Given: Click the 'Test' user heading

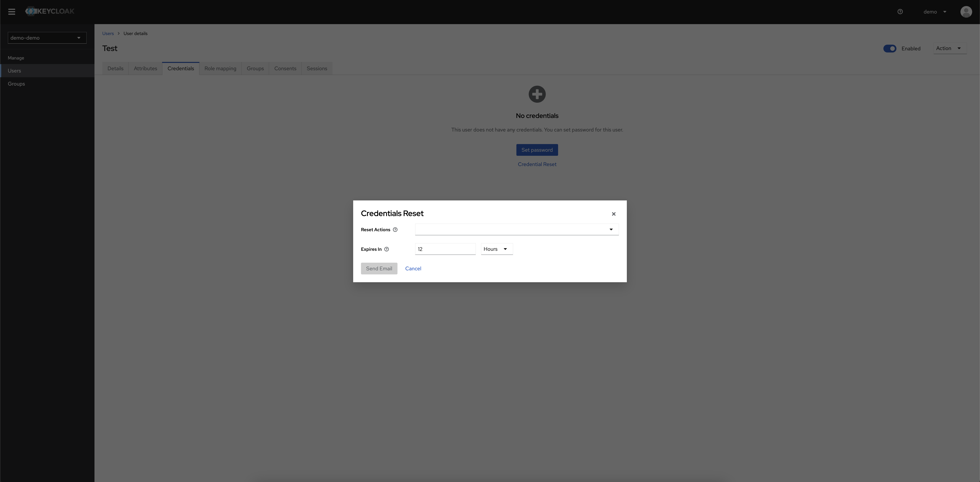Looking at the screenshot, I should coord(110,48).
